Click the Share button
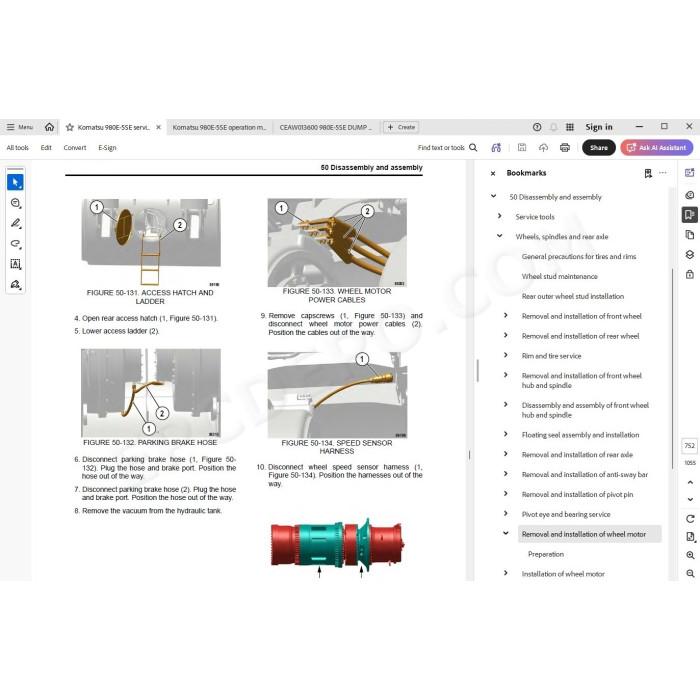This screenshot has width=700, height=700. (599, 148)
